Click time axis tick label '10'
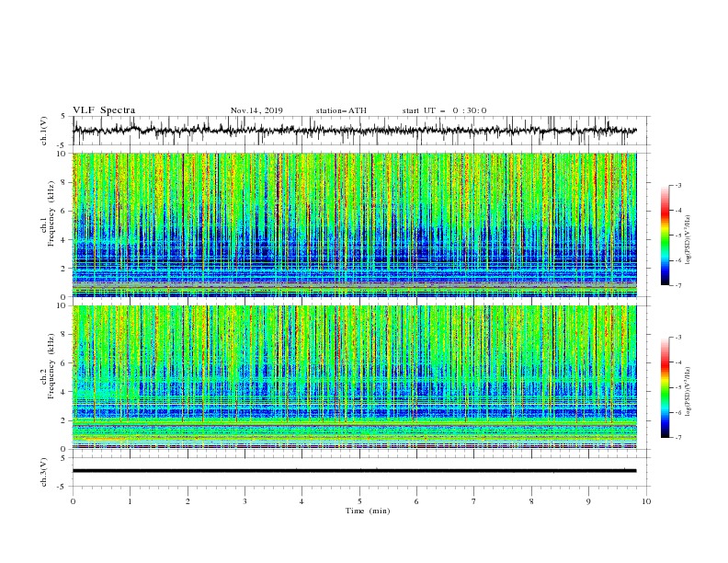728x563 pixels. coord(646,501)
